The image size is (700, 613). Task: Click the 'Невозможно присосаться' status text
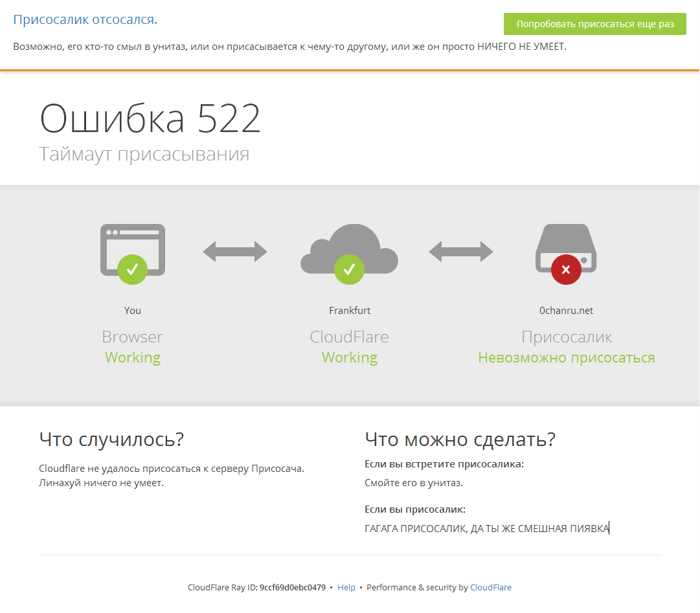(566, 357)
